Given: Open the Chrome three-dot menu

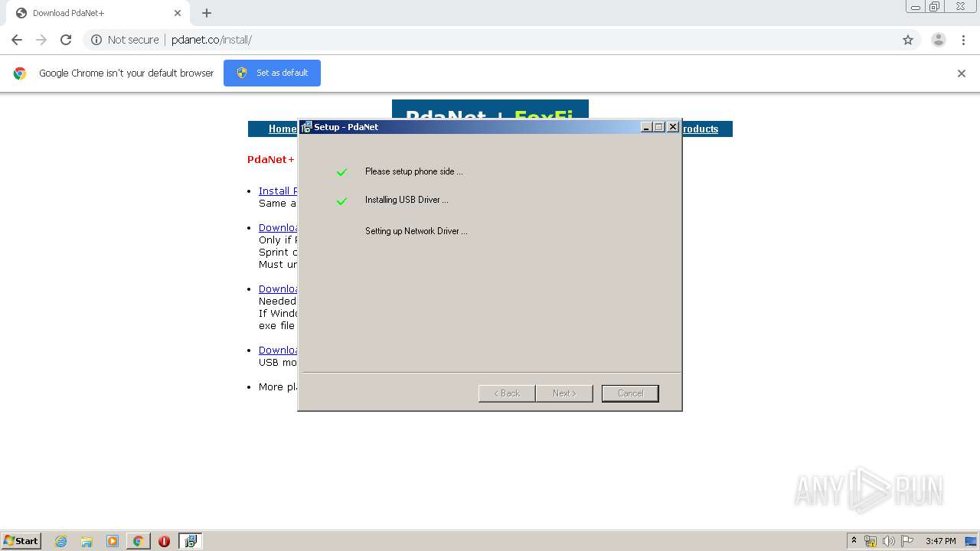Looking at the screenshot, I should tap(963, 40).
